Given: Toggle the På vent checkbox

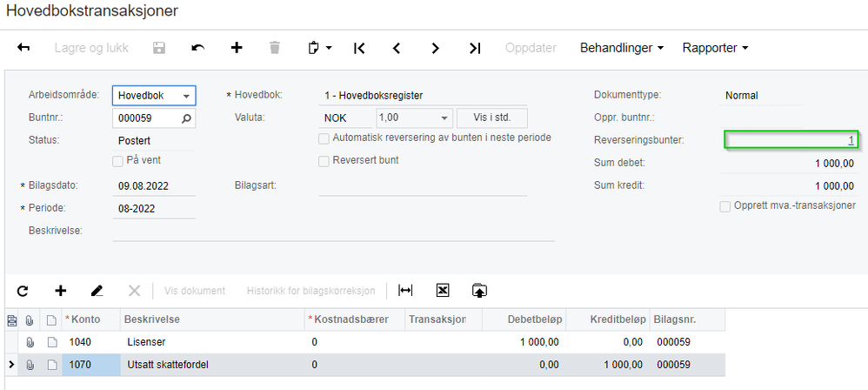Looking at the screenshot, I should [x=117, y=161].
